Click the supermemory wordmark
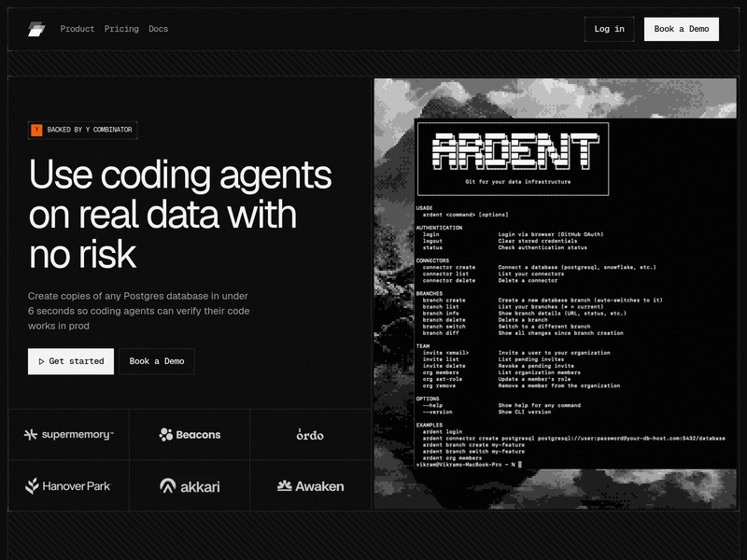Image resolution: width=747 pixels, height=560 pixels. [78, 434]
